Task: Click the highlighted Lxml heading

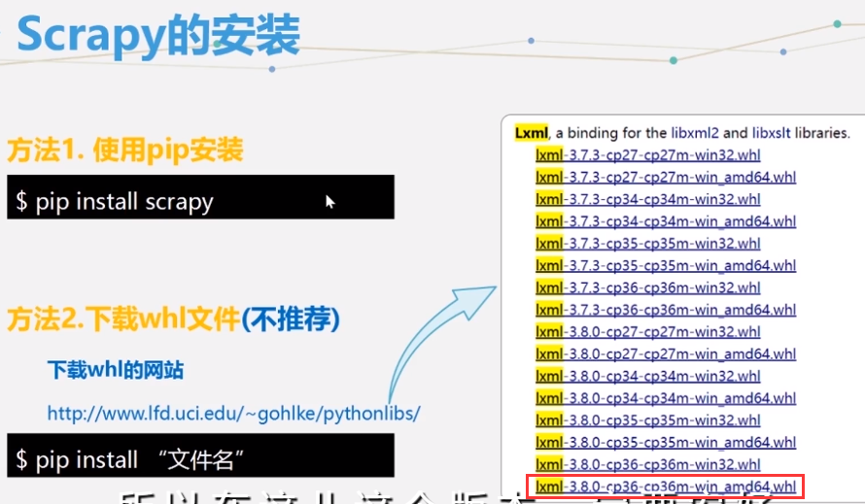Action: [x=532, y=133]
